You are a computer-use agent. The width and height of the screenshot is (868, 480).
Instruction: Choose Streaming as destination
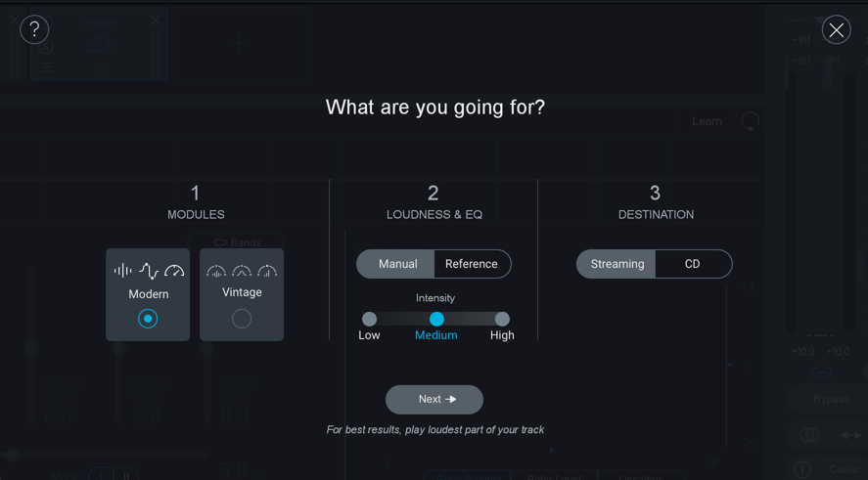617,264
